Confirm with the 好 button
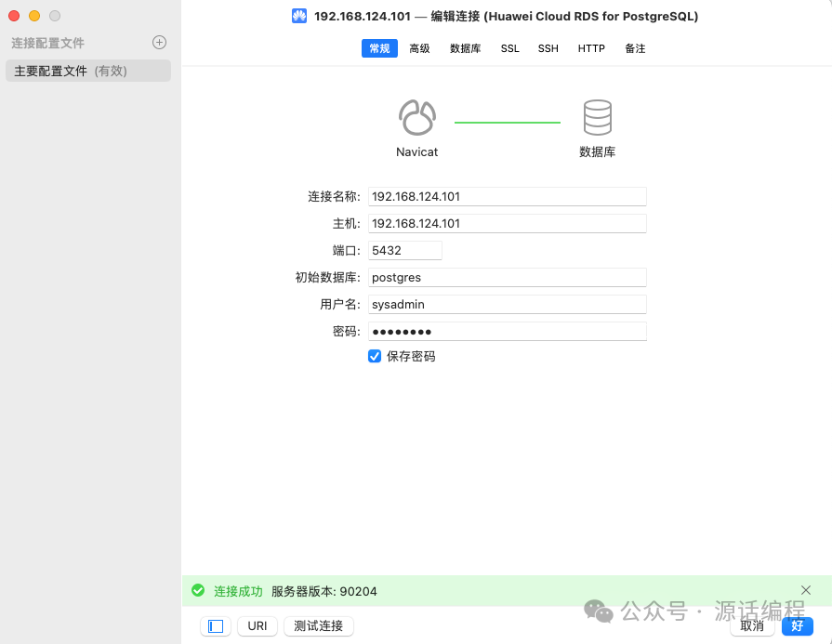Viewport: 832px width, 644px height. click(798, 626)
